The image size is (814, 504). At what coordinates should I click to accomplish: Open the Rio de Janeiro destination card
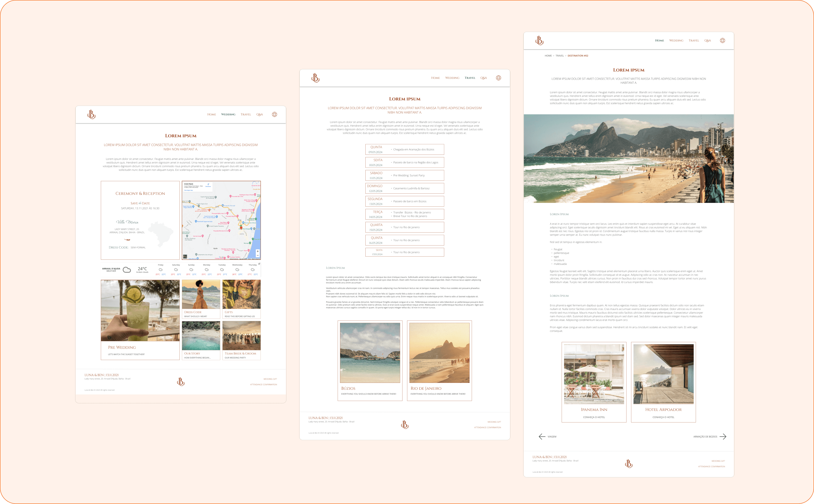pos(439,360)
